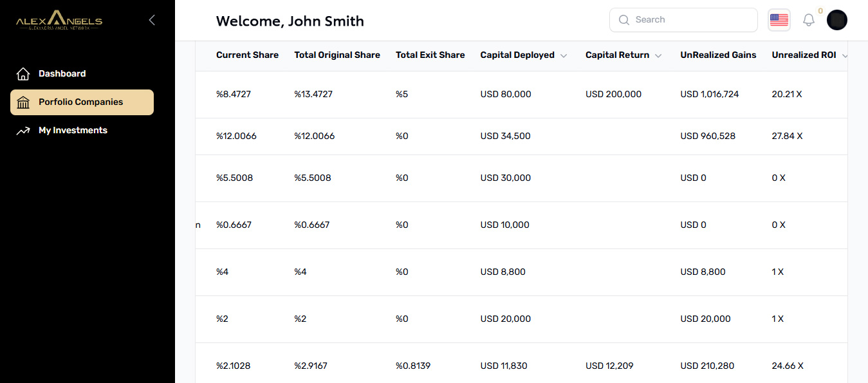
Task: Click the My Investments trend arrow icon
Action: coord(23,131)
